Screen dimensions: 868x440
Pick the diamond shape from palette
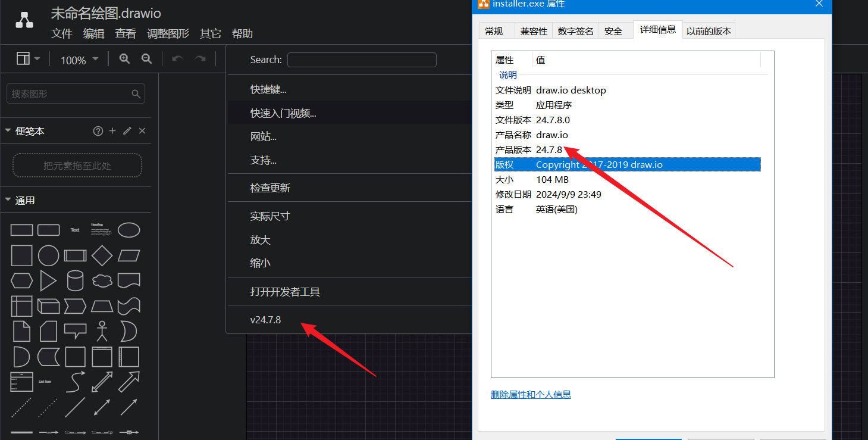102,255
